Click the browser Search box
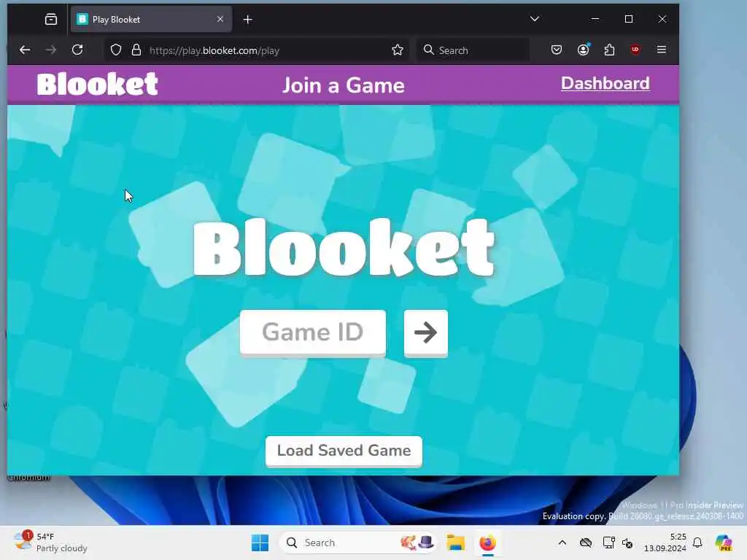This screenshot has height=560, width=747. point(473,50)
